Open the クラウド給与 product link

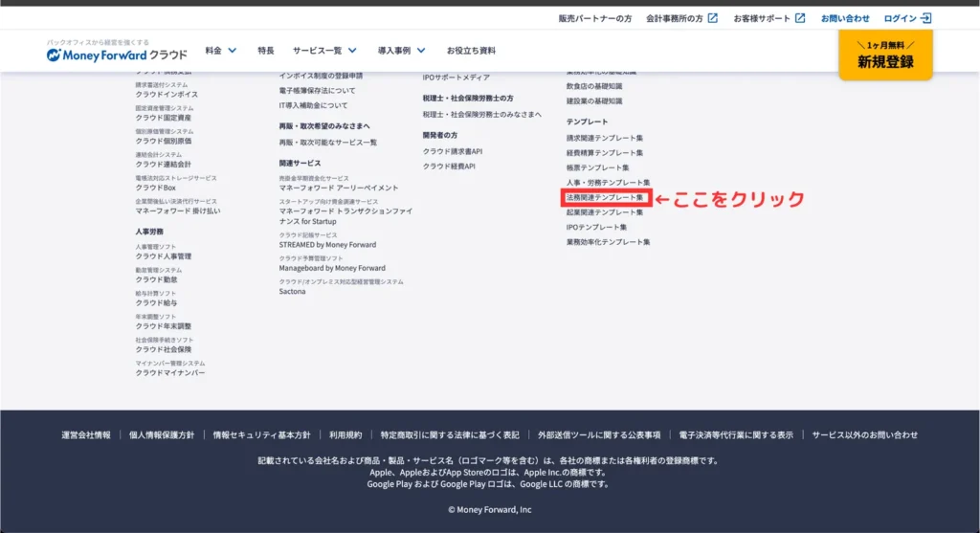click(x=155, y=302)
